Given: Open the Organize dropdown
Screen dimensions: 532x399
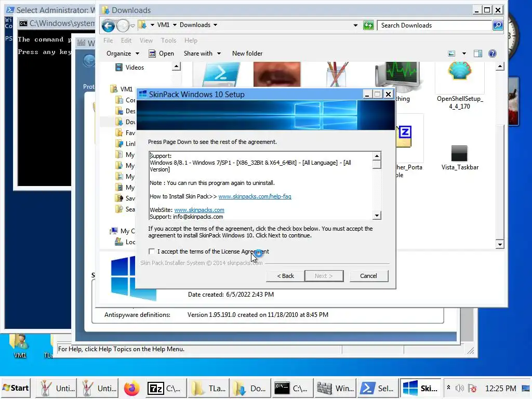Looking at the screenshot, I should point(123,54).
